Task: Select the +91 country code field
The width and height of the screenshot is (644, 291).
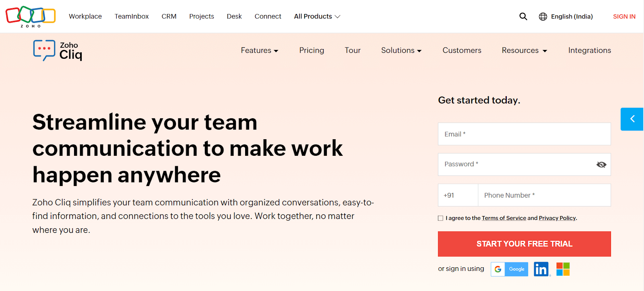Action: (x=458, y=195)
